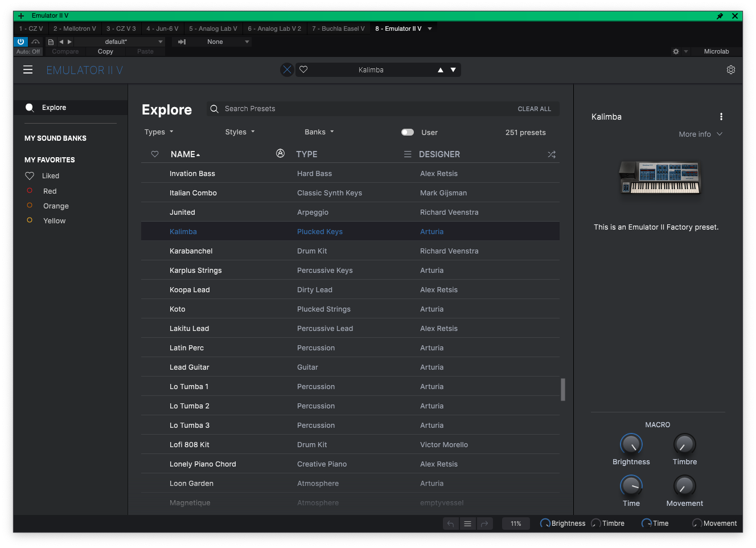Select the Invation Bass preset
756x548 pixels.
point(350,174)
